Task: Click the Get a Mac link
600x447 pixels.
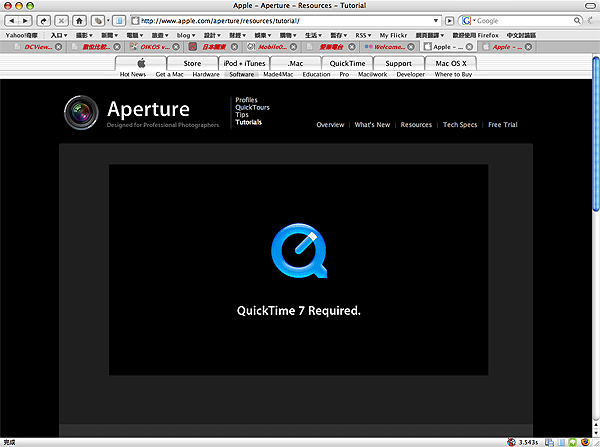Action: [x=170, y=74]
